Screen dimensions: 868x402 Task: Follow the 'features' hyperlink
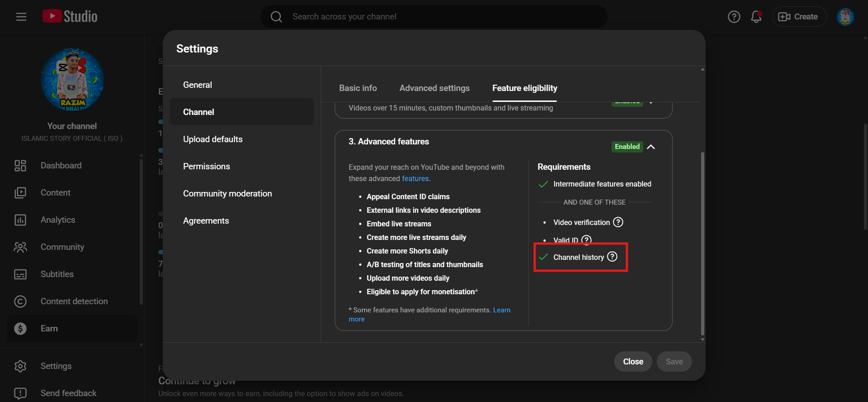[x=415, y=179]
